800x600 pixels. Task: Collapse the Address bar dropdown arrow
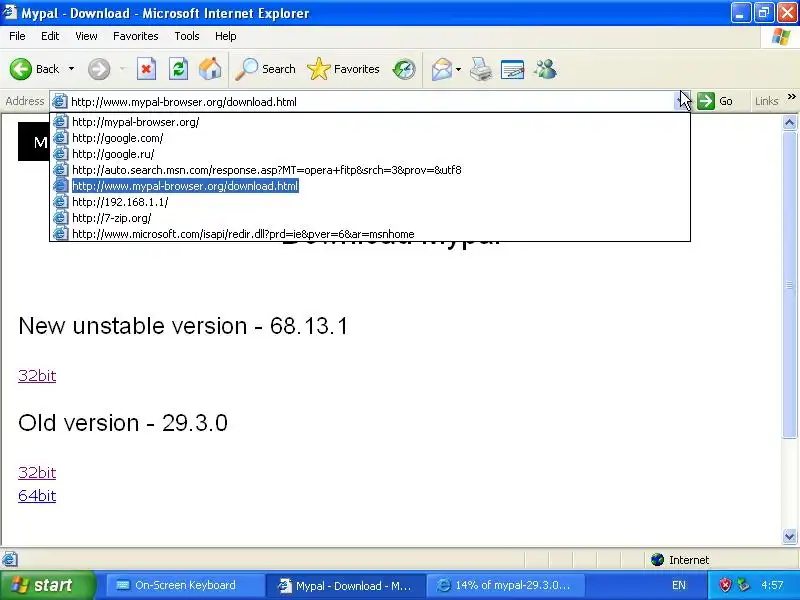pyautogui.click(x=683, y=101)
